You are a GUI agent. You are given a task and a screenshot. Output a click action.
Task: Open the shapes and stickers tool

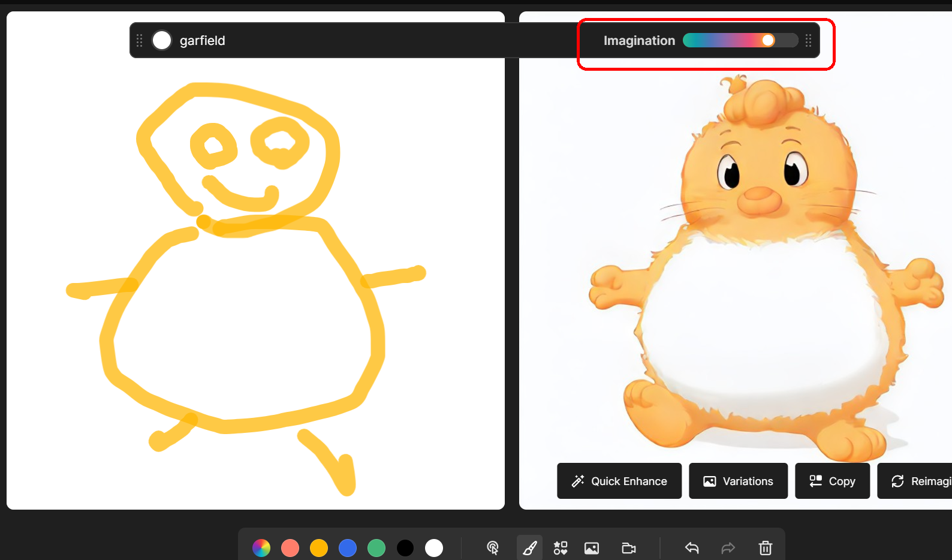pyautogui.click(x=561, y=548)
